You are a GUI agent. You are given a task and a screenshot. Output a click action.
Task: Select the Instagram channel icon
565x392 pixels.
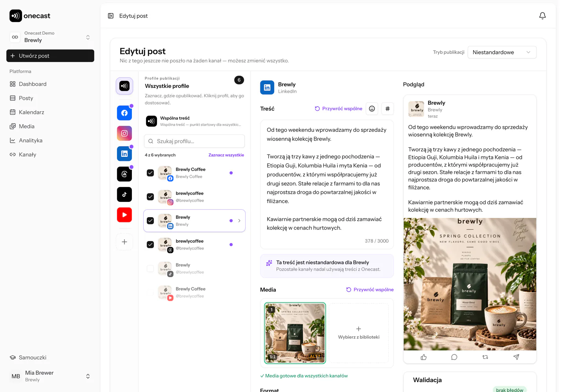coord(124,133)
